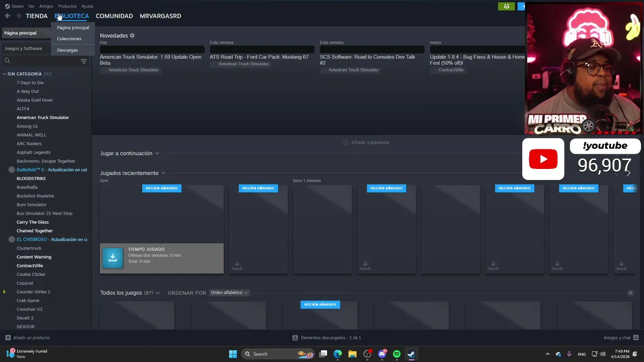Click the Steam logo in menu bar
644x362 pixels.
[7, 6]
